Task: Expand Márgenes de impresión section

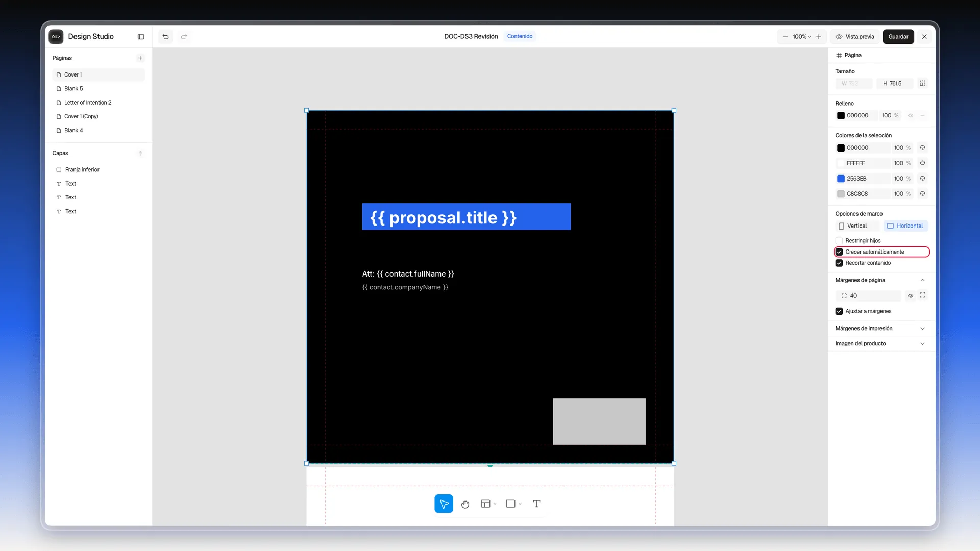Action: click(x=922, y=329)
